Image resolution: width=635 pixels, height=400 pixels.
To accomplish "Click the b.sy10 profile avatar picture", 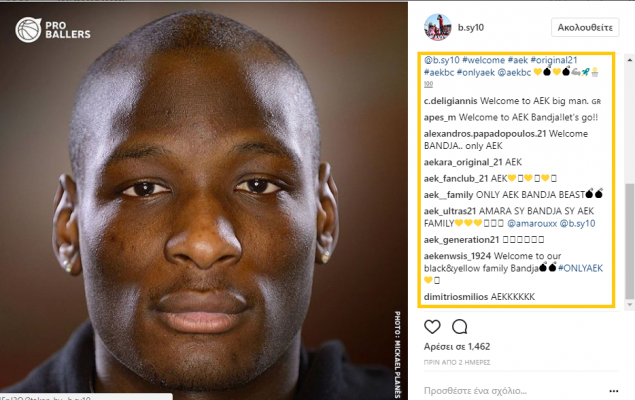I will tap(437, 27).
